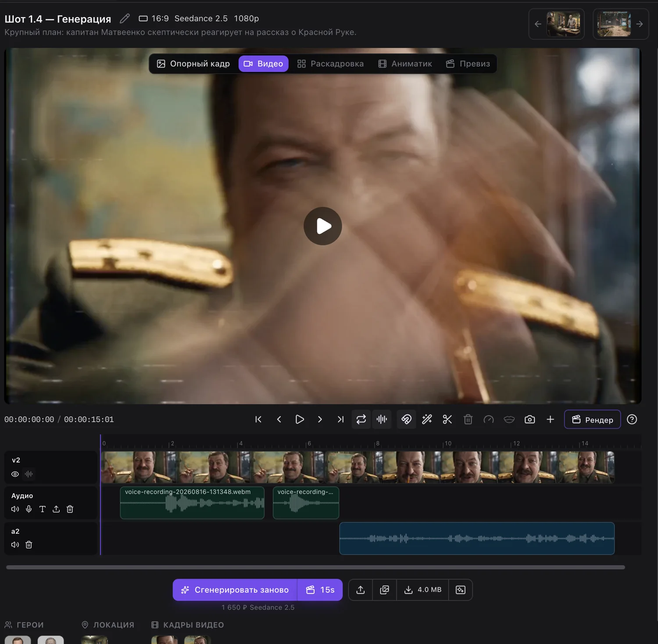
Task: Click the large play button on the preview
Action: 323,226
